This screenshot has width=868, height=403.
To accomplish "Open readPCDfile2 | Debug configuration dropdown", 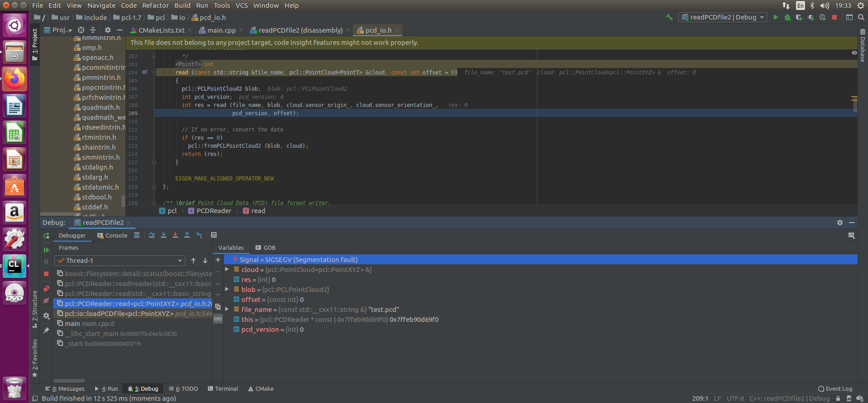I will pyautogui.click(x=723, y=17).
